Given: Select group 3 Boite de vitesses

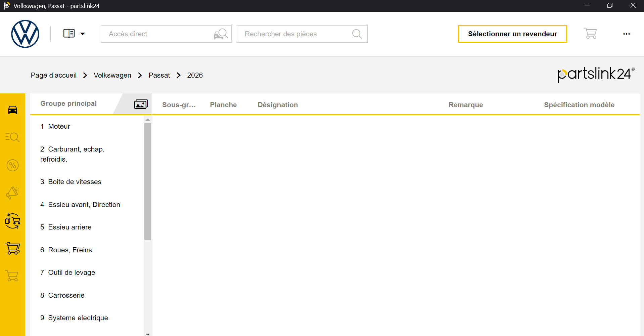Looking at the screenshot, I should click(x=87, y=182).
